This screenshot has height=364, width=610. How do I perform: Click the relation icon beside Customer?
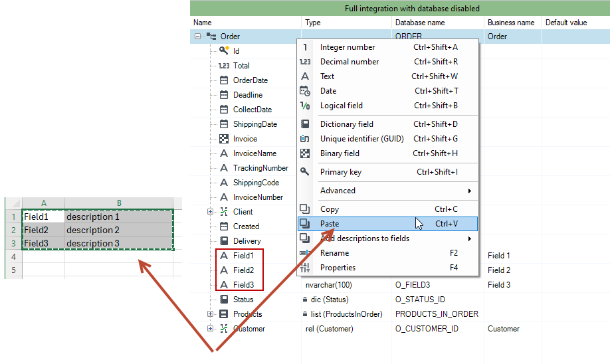pos(224,329)
